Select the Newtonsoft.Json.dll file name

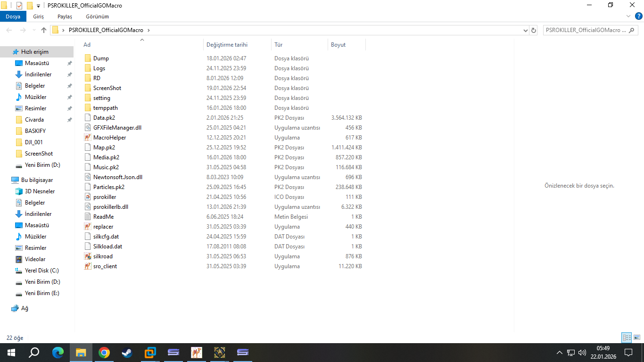pyautogui.click(x=118, y=177)
